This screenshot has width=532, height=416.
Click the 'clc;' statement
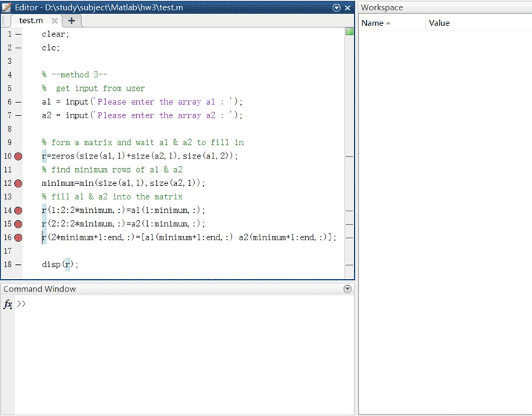click(51, 48)
